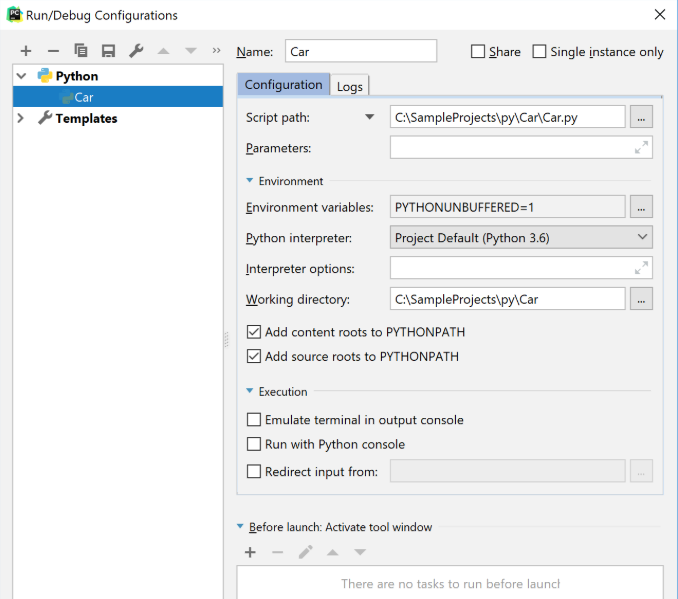Browse for the working directory
Image resolution: width=678 pixels, height=599 pixels.
641,299
